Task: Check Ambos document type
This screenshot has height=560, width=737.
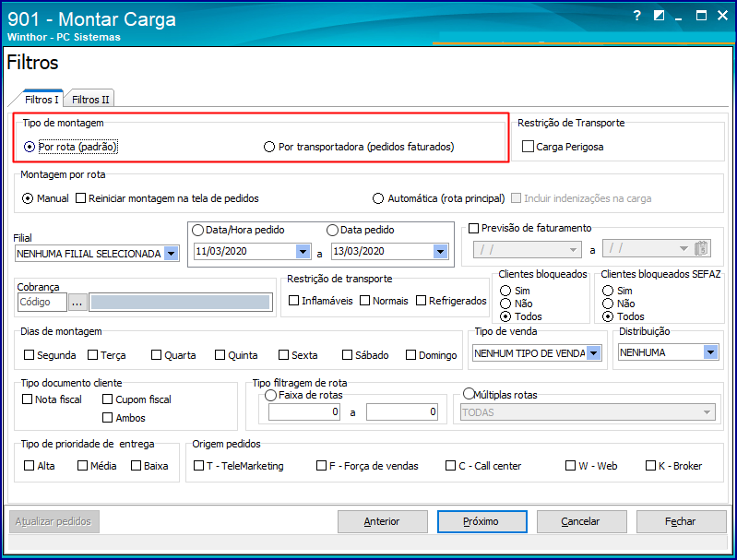Action: 108,418
